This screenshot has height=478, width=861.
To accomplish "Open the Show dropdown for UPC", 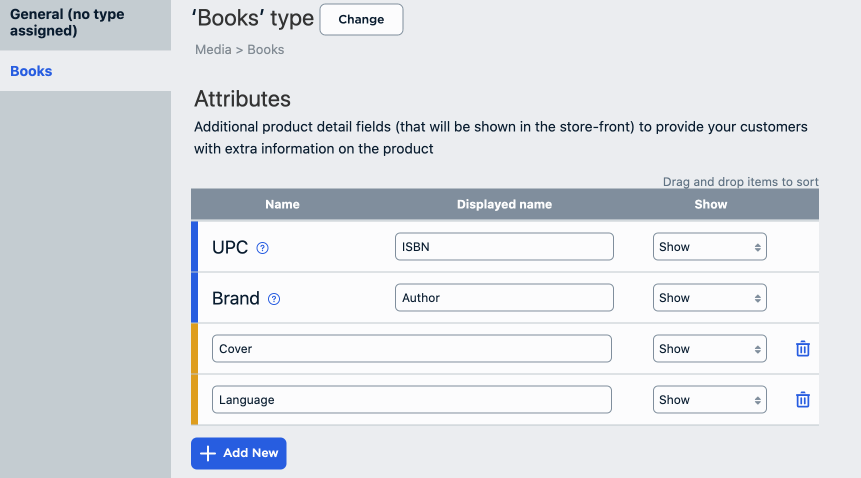I will click(709, 247).
